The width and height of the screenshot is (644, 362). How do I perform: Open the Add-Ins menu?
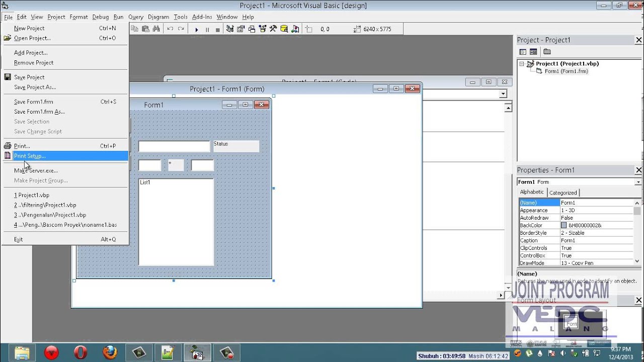tap(202, 17)
